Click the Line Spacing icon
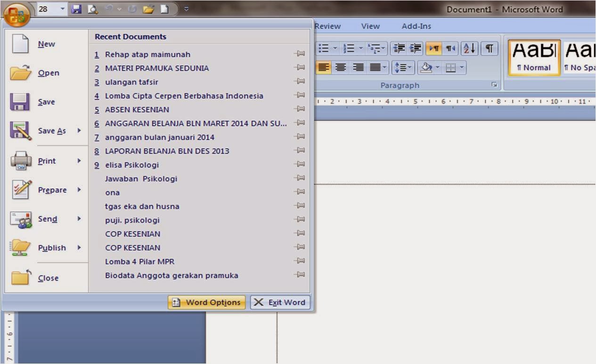The image size is (596, 364). tap(400, 68)
